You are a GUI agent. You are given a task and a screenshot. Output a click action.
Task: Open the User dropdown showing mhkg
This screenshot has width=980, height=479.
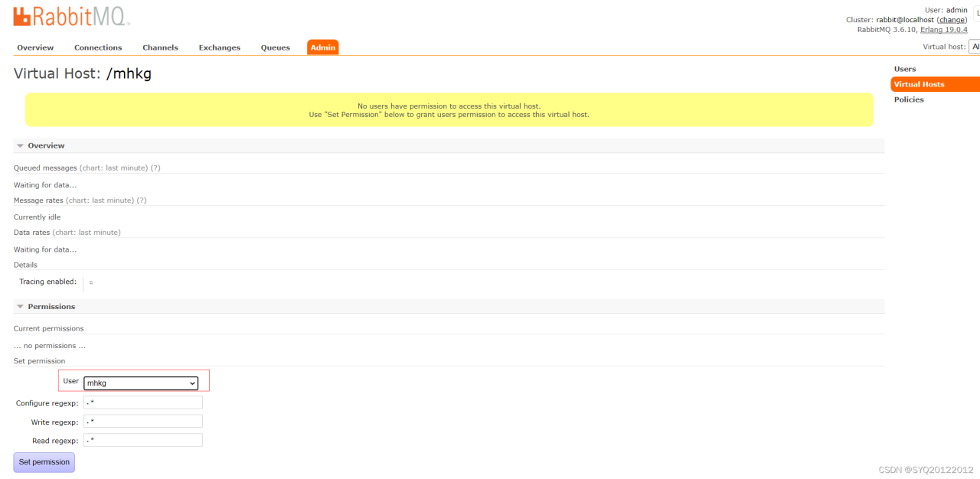pyautogui.click(x=141, y=383)
